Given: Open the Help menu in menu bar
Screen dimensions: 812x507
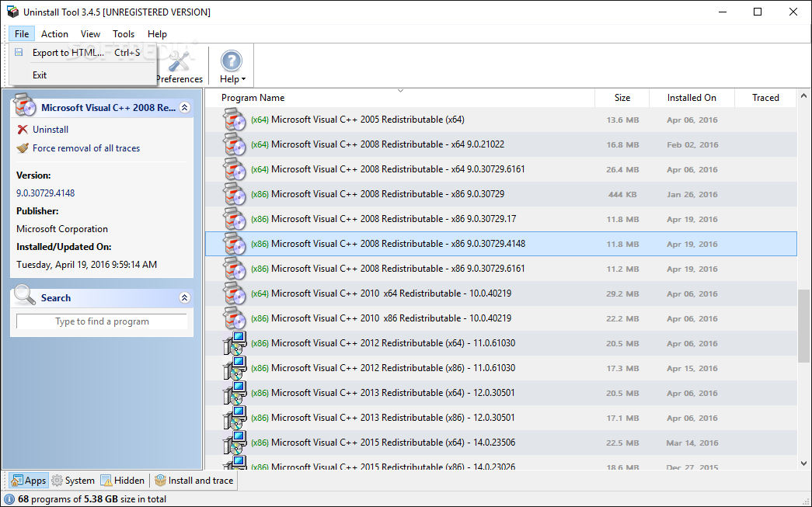Looking at the screenshot, I should click(x=157, y=33).
